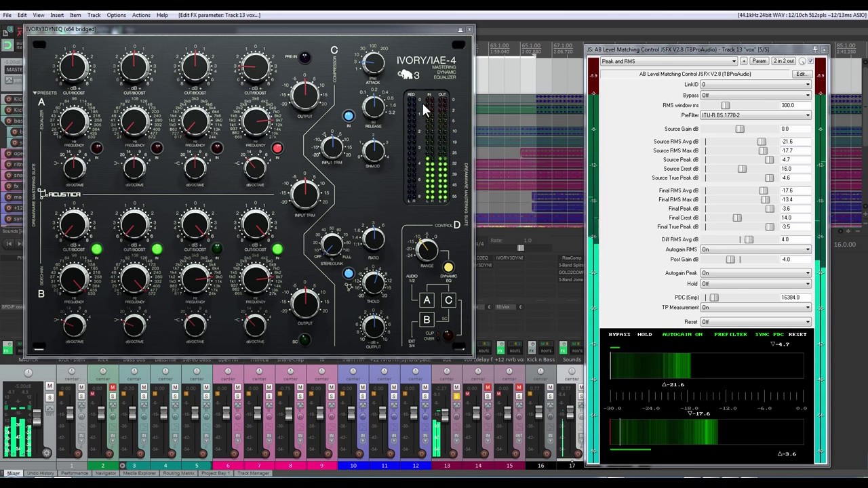868x488 pixels.
Task: Open the Peak and RMS preset dropdown
Action: pos(668,61)
